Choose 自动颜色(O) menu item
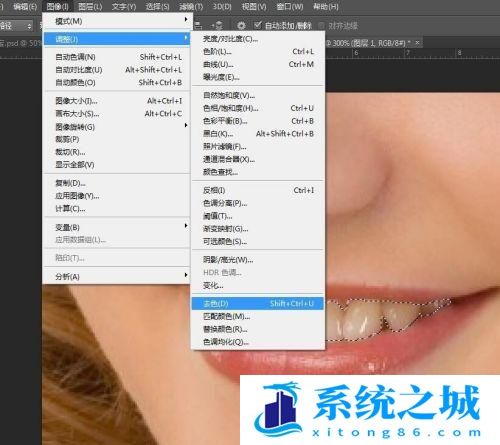The width and height of the screenshot is (500, 445). point(116,82)
